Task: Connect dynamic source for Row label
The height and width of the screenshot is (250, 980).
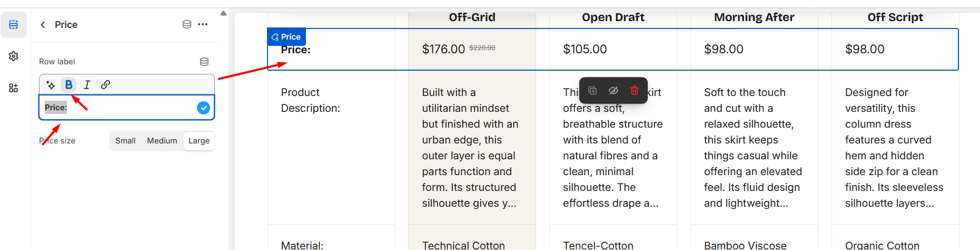Action: pyautogui.click(x=204, y=62)
